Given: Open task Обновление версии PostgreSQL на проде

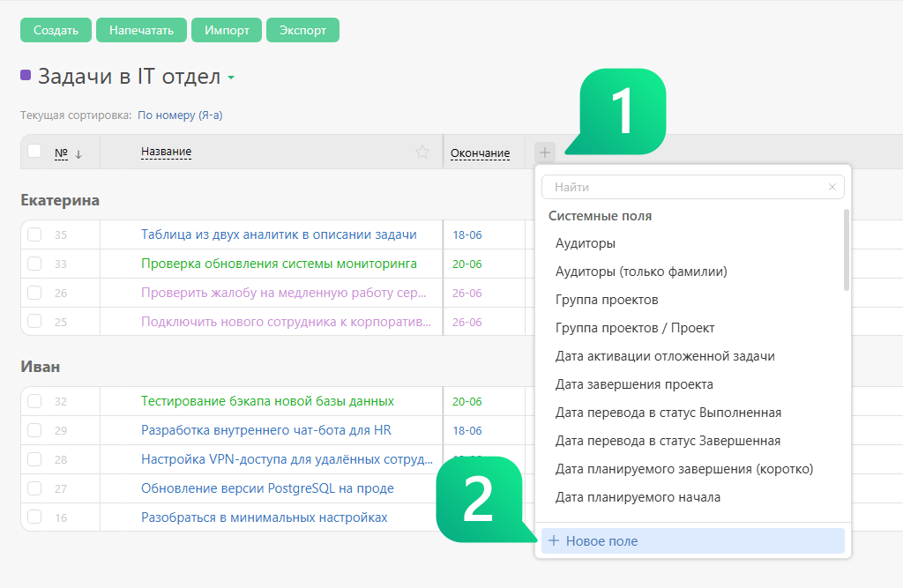Looking at the screenshot, I should [x=267, y=488].
